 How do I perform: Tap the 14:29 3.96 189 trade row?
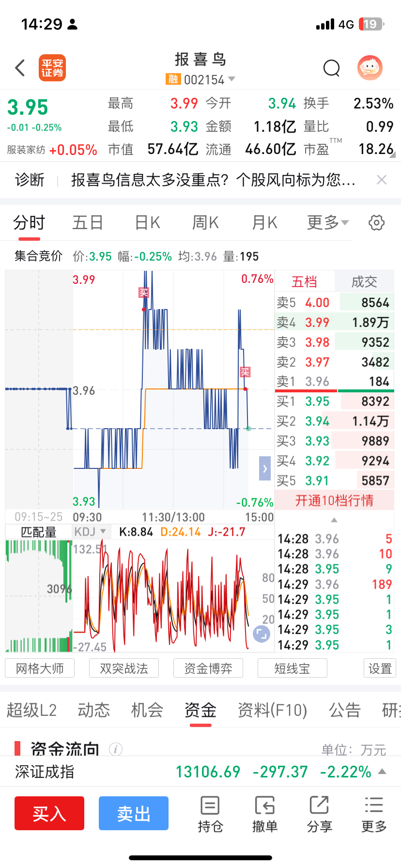click(x=335, y=585)
